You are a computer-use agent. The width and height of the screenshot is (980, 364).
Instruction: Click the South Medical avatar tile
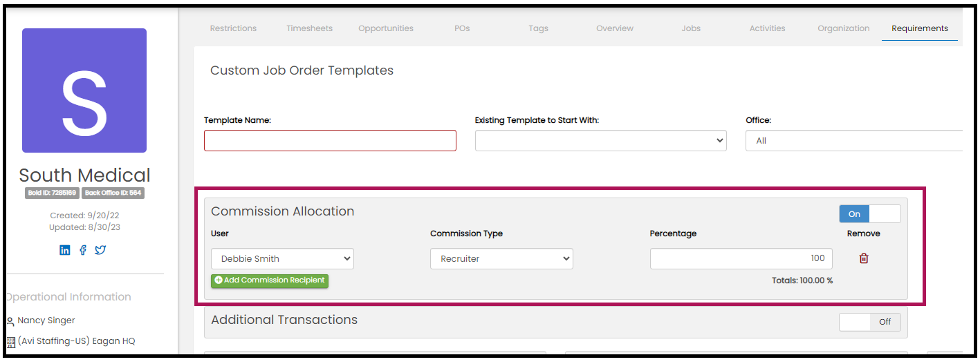84,90
